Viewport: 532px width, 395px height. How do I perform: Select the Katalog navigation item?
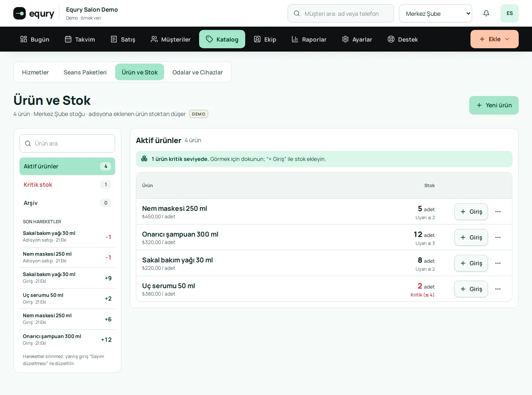click(222, 39)
